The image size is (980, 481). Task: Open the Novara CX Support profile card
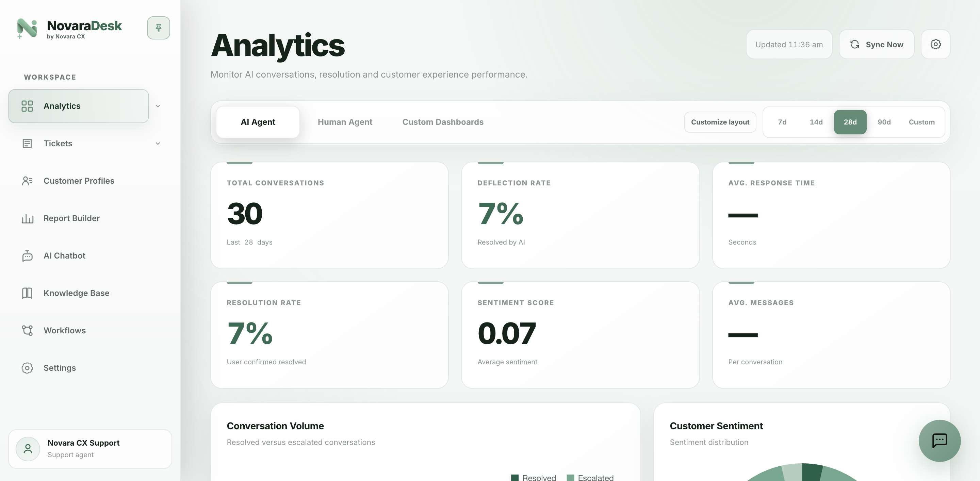pyautogui.click(x=90, y=449)
